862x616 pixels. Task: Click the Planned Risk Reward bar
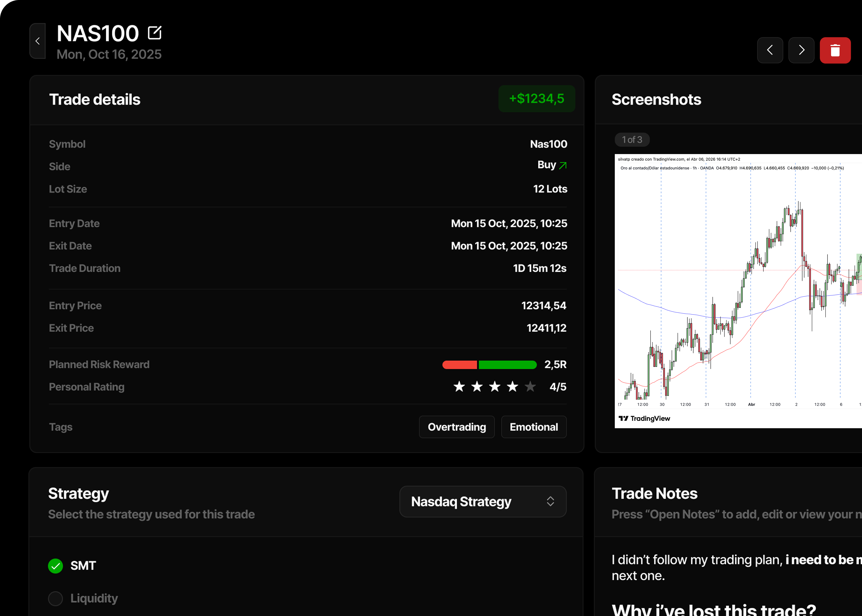(489, 365)
